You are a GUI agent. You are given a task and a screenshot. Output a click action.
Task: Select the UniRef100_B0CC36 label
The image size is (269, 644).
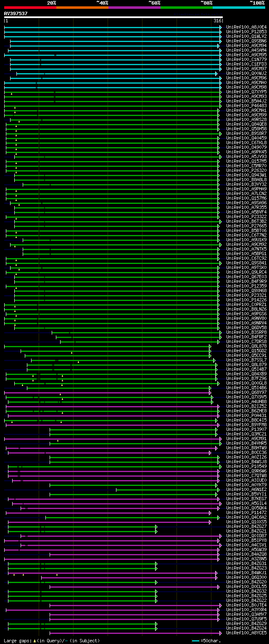[246, 452]
